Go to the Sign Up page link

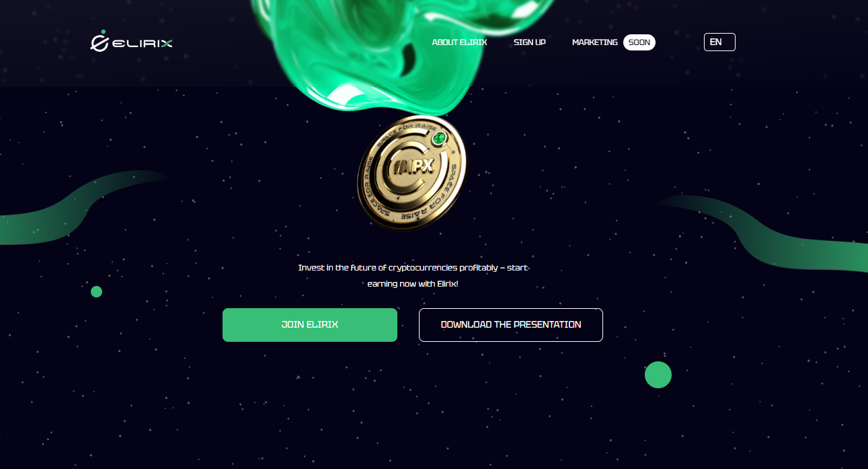[530, 42]
